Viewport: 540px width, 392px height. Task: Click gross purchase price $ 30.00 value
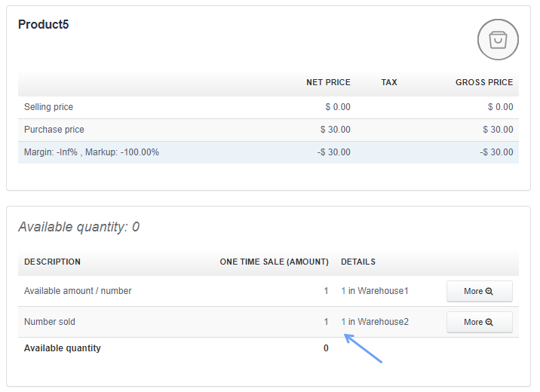498,130
